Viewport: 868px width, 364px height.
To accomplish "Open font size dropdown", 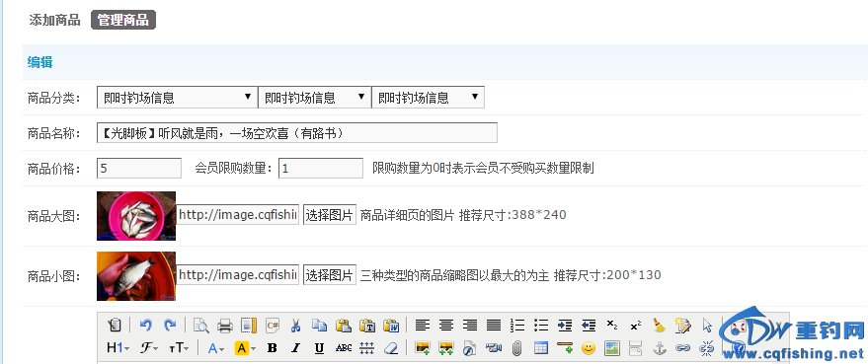I will pos(180,348).
